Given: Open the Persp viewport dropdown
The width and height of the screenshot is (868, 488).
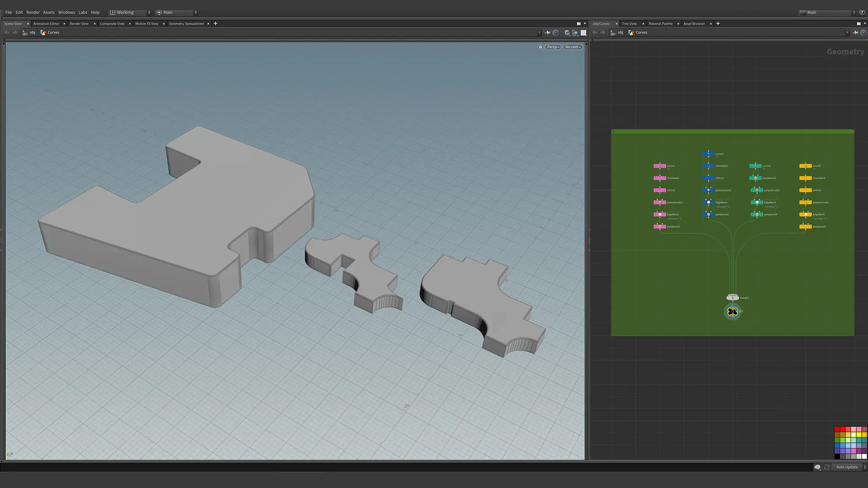Looking at the screenshot, I should click(x=553, y=47).
